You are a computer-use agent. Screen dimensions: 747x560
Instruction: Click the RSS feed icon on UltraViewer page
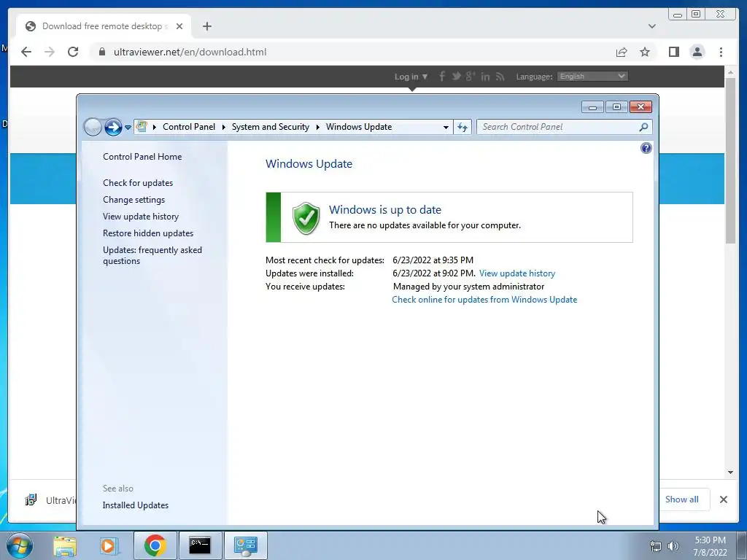(x=500, y=76)
